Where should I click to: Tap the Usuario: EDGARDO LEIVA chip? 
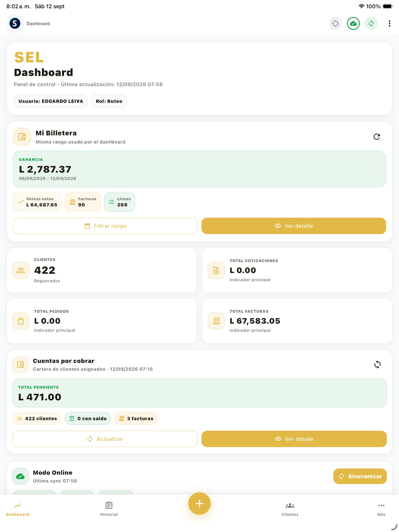pos(51,101)
